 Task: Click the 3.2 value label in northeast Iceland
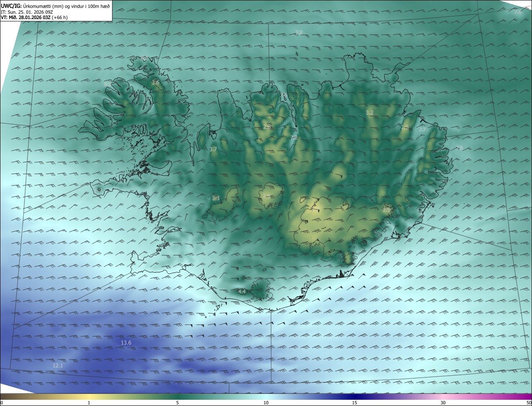pos(369,113)
